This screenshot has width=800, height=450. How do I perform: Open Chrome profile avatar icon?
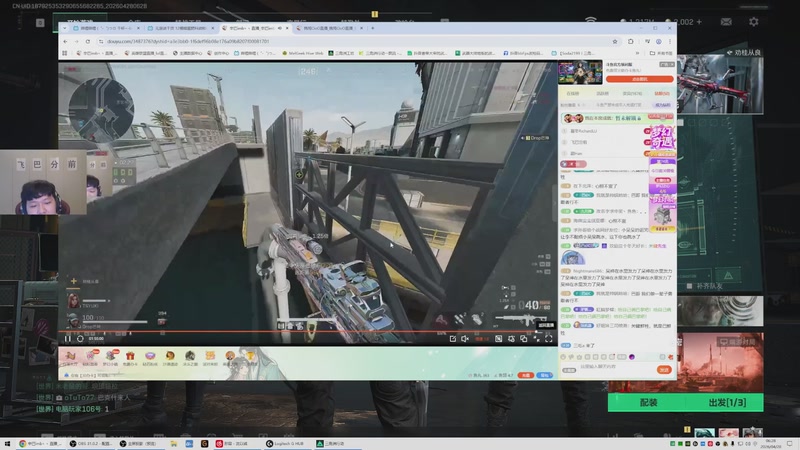pos(659,41)
